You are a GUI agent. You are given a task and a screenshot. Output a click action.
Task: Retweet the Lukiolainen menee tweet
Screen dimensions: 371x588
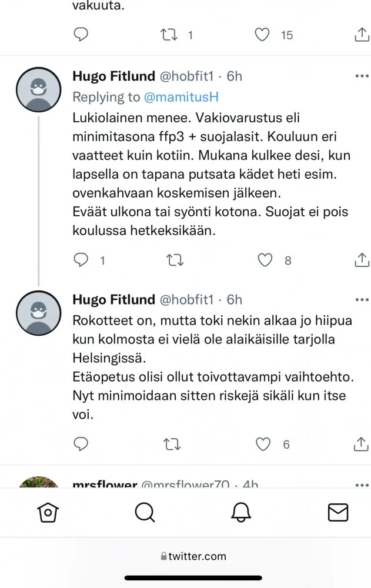tap(175, 260)
